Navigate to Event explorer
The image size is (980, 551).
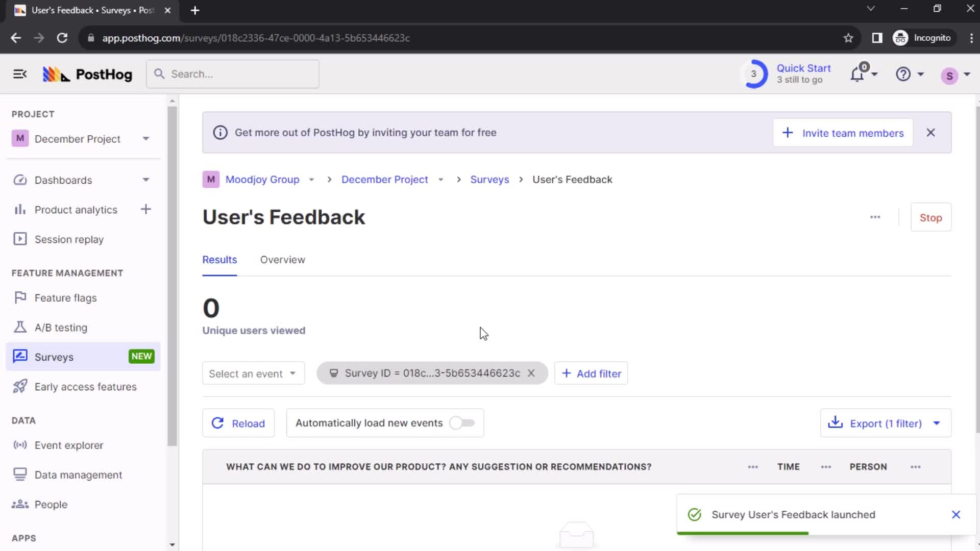(x=69, y=445)
